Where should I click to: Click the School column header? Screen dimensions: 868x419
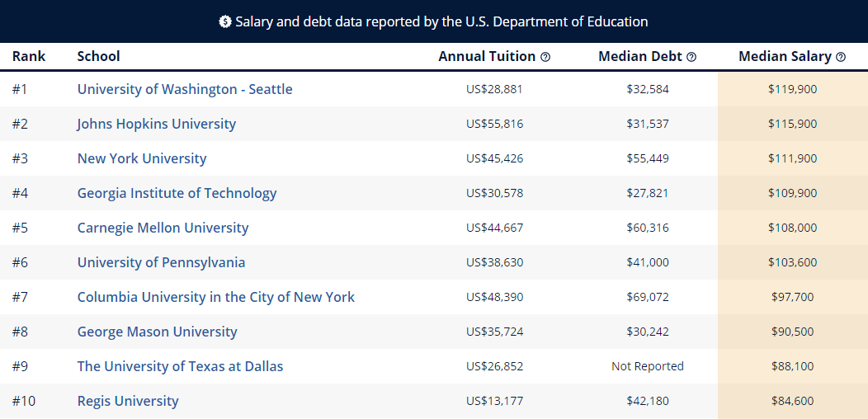pyautogui.click(x=99, y=56)
